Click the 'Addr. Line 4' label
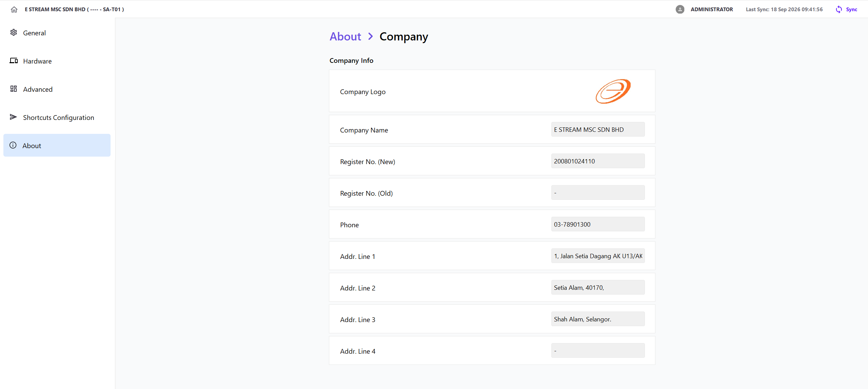The width and height of the screenshot is (868, 389). click(357, 351)
